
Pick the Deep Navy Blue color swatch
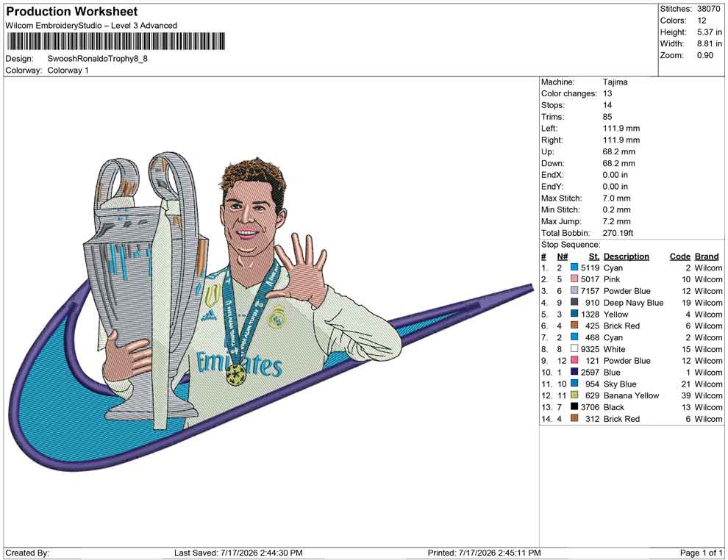point(574,302)
